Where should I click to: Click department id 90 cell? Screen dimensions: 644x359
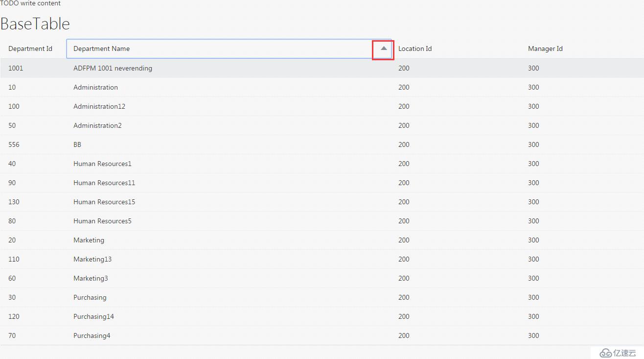pyautogui.click(x=12, y=183)
